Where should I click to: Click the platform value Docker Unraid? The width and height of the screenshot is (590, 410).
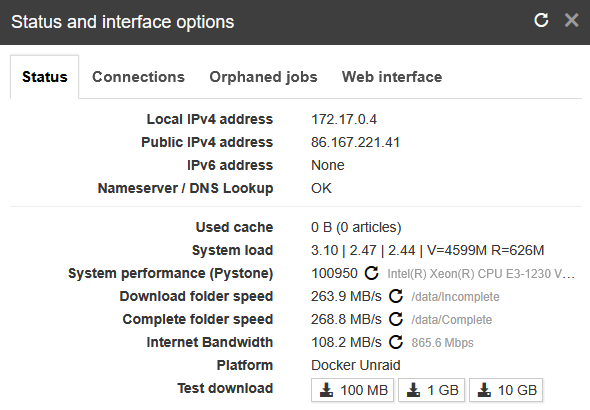[x=356, y=365]
